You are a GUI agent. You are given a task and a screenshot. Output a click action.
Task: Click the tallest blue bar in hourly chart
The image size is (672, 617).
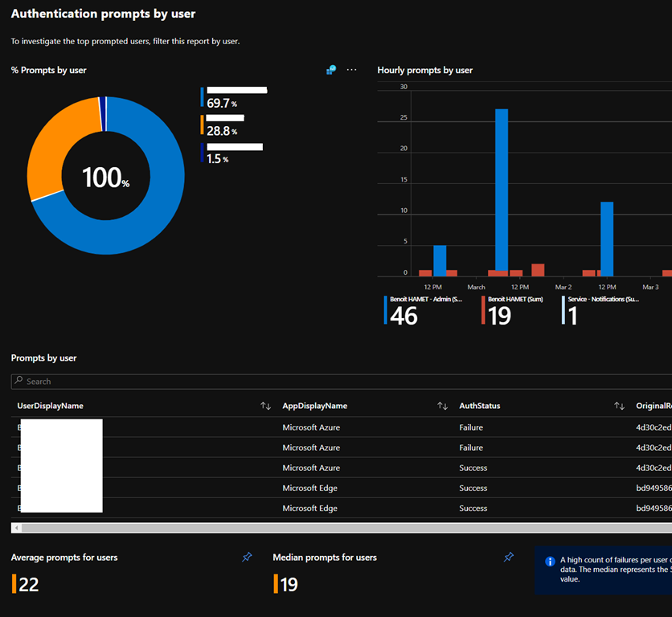pyautogui.click(x=502, y=191)
